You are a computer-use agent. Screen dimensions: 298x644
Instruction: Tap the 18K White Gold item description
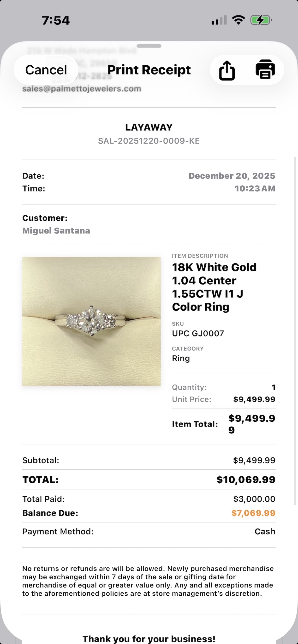pos(214,287)
